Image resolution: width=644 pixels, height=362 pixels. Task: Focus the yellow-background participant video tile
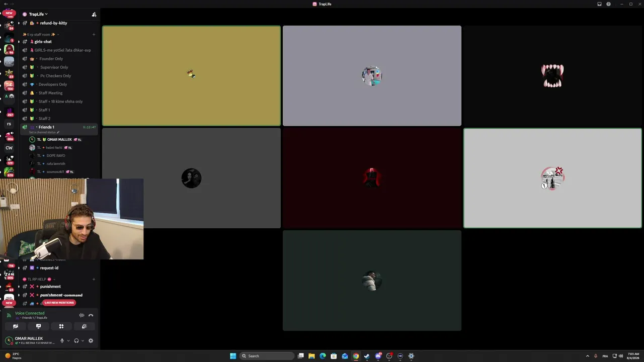tap(191, 75)
